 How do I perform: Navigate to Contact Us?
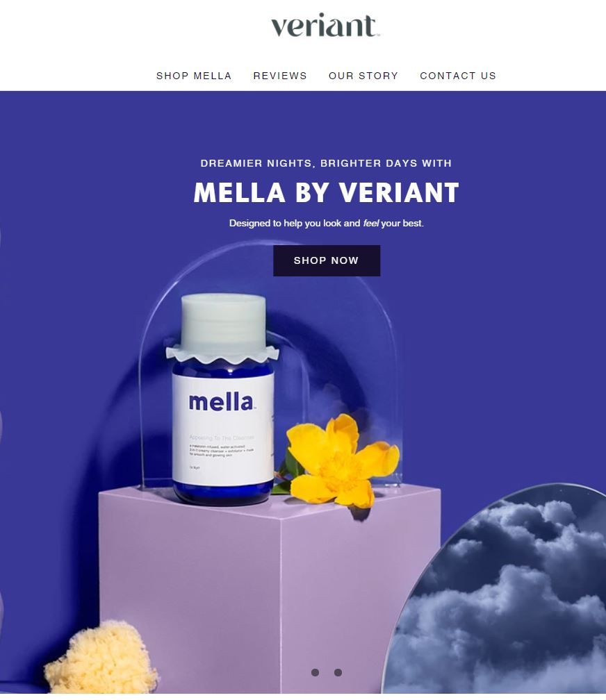(458, 76)
